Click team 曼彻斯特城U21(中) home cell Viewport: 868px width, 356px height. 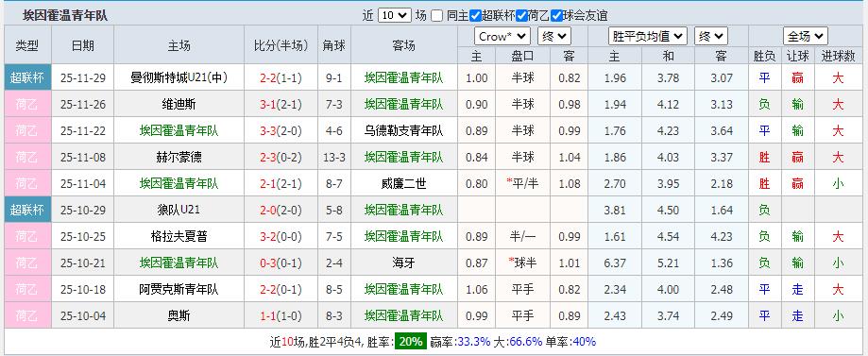pyautogui.click(x=179, y=78)
